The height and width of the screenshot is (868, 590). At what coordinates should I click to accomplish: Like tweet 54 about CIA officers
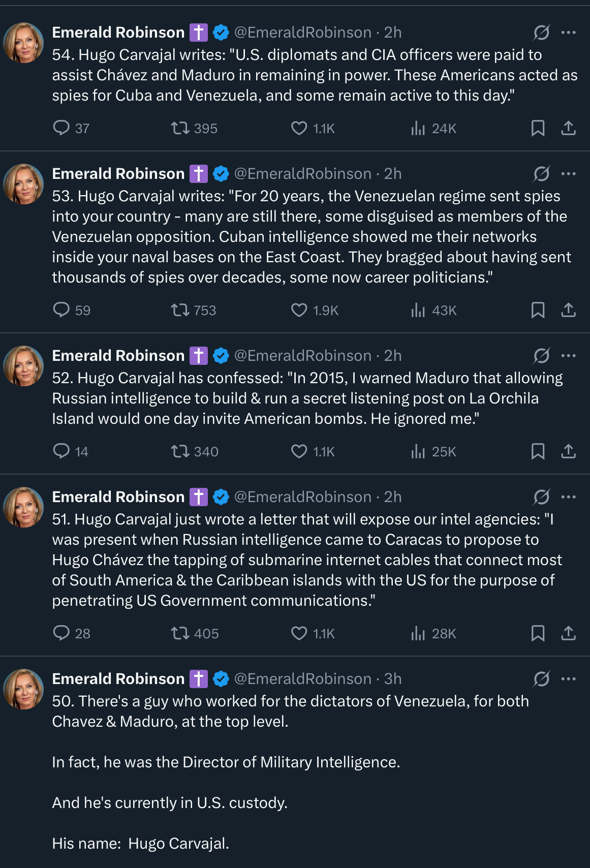click(299, 129)
